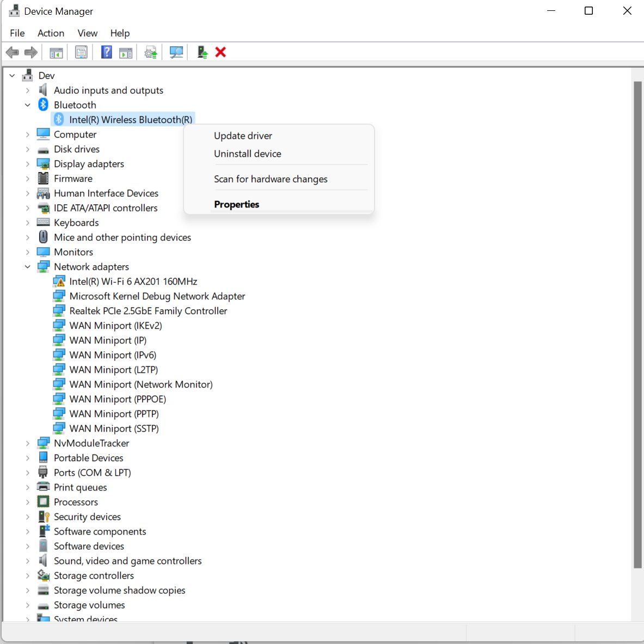644x644 pixels.
Task: Collapse the Bluetooth category
Action: pos(28,105)
